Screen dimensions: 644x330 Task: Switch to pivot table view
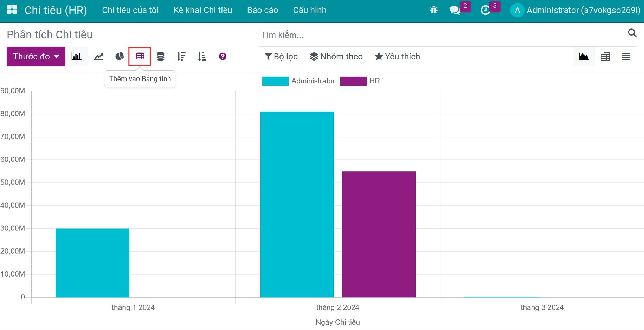point(605,56)
